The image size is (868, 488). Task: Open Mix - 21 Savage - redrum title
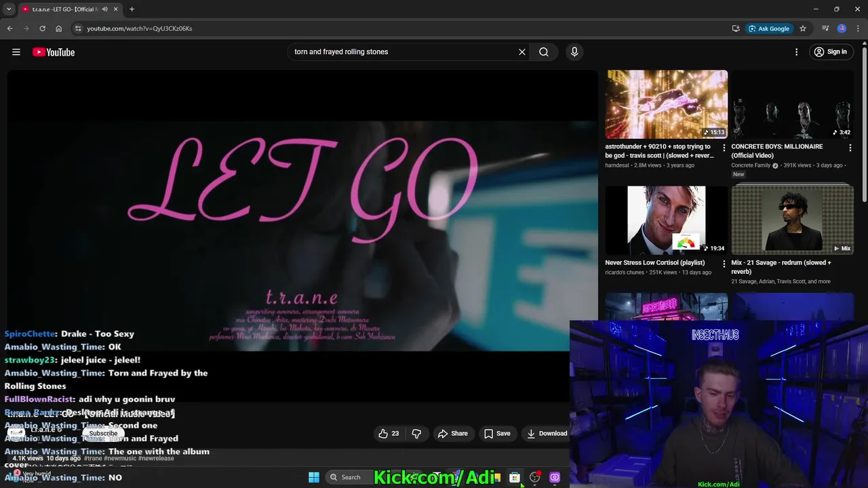(x=781, y=267)
